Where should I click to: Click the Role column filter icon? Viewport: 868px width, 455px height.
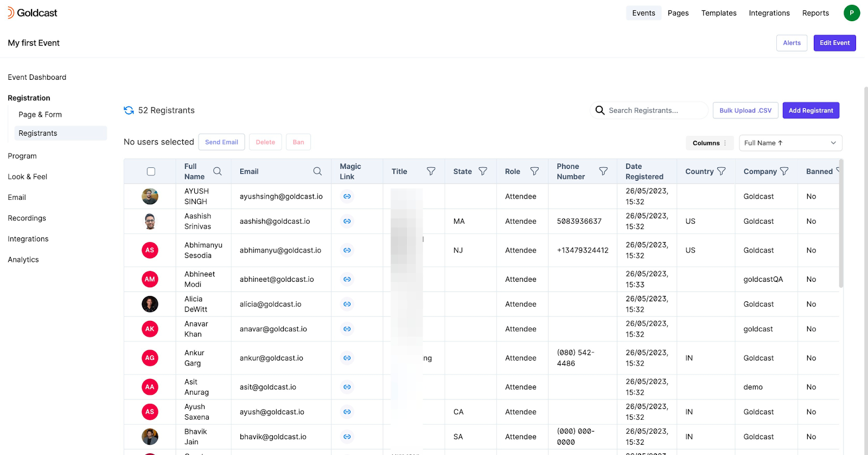(534, 172)
